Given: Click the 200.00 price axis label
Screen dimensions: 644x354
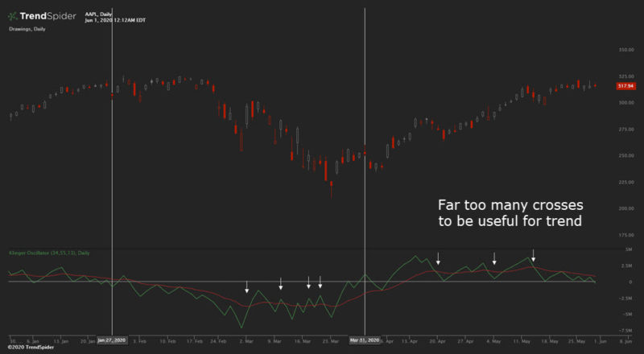Looking at the screenshot, I should [626, 208].
